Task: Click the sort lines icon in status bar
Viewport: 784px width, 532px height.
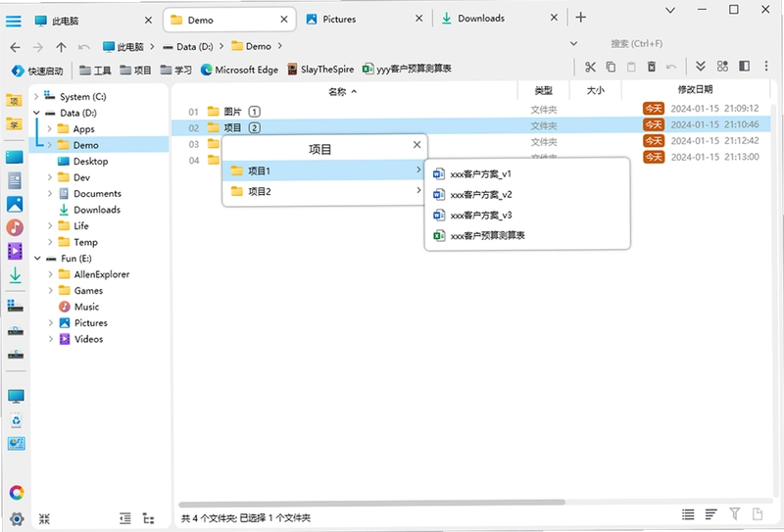Action: [711, 514]
